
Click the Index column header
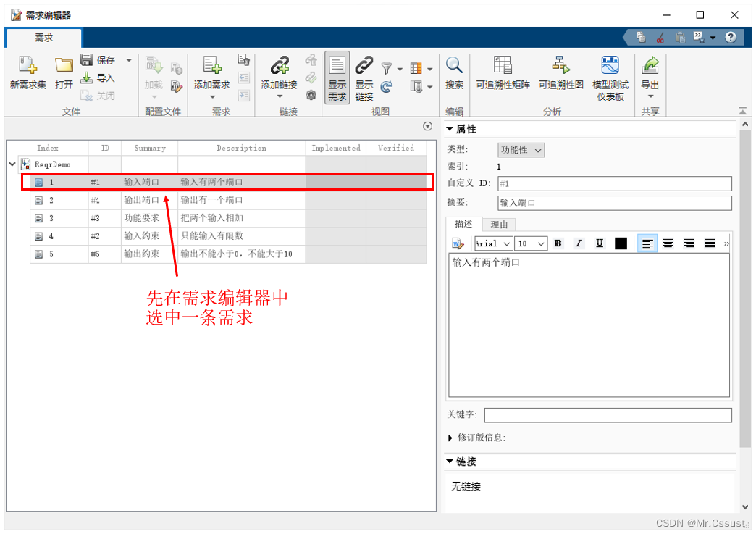pyautogui.click(x=47, y=148)
